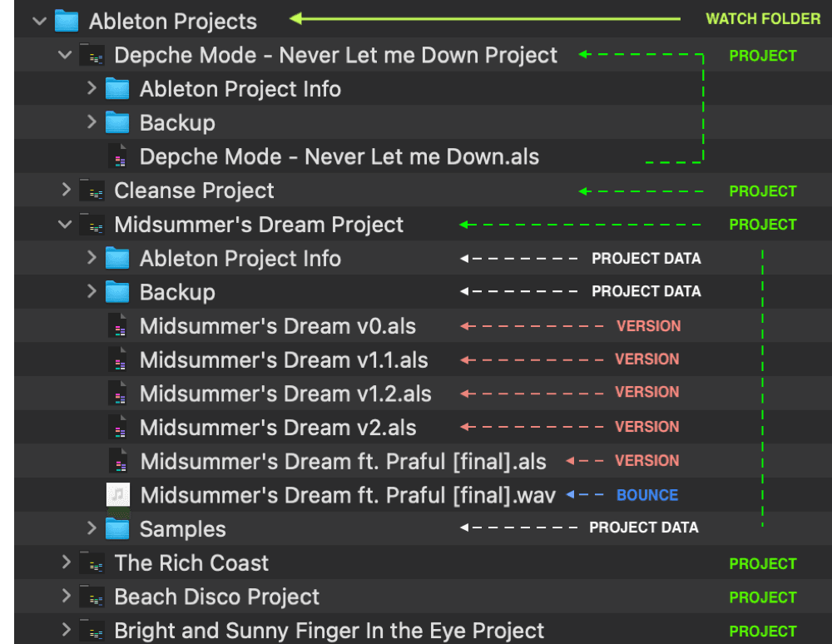The height and width of the screenshot is (644, 832).
Task: Click the Depche Mode project folder icon
Action: [92, 56]
